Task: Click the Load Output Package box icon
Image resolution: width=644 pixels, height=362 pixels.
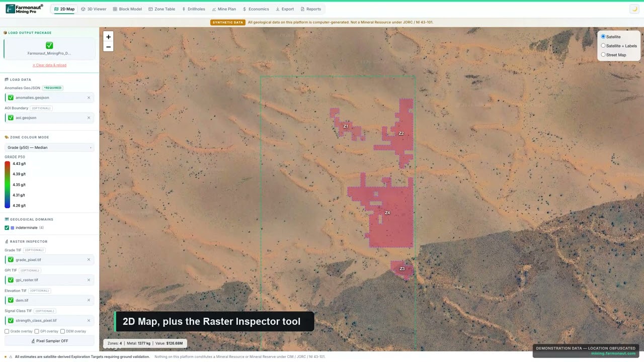Action: coord(6,33)
